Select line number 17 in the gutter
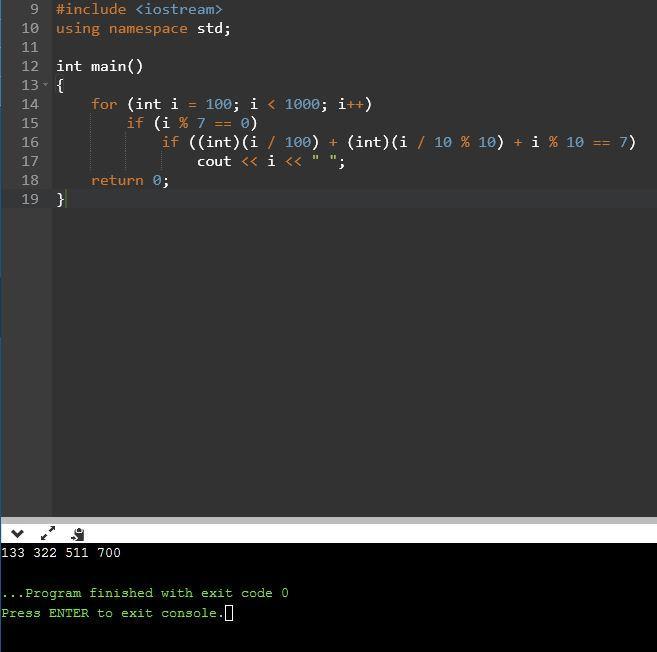 30,161
